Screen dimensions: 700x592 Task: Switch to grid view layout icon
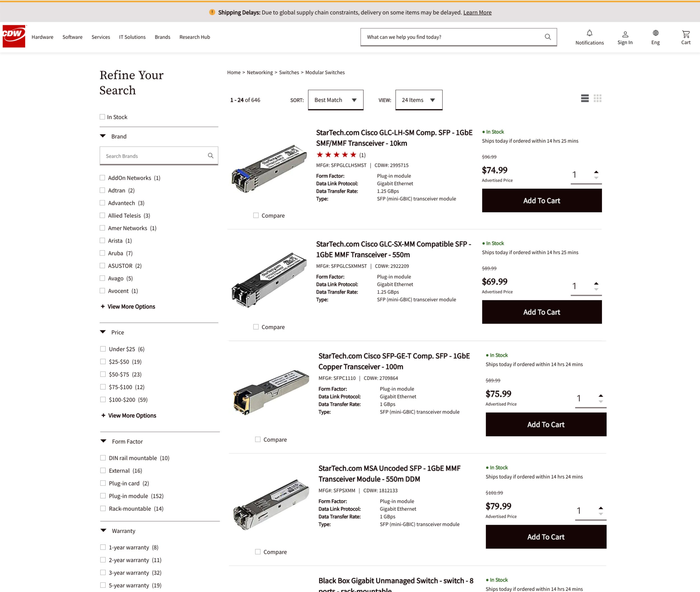click(597, 98)
